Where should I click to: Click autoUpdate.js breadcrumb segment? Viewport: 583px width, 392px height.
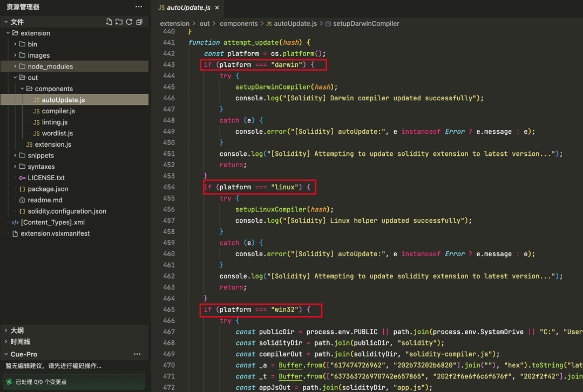pyautogui.click(x=295, y=24)
